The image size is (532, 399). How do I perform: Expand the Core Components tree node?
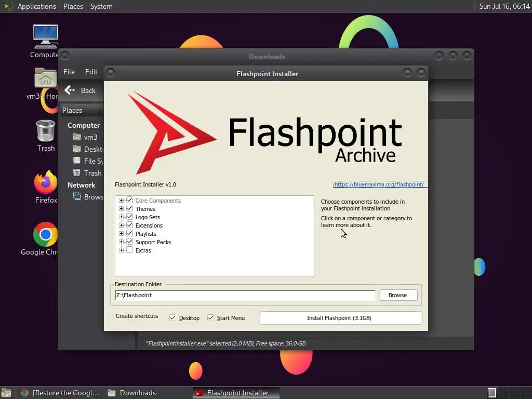click(121, 200)
